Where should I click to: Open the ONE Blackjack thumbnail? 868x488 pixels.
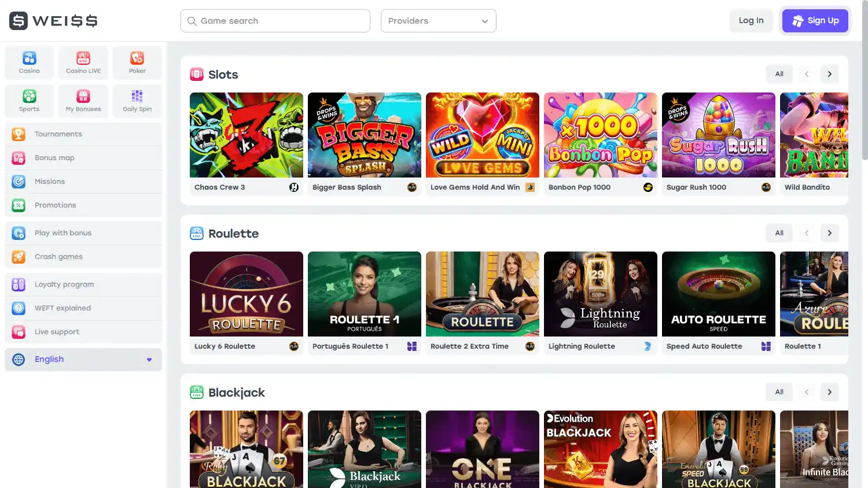point(483,449)
